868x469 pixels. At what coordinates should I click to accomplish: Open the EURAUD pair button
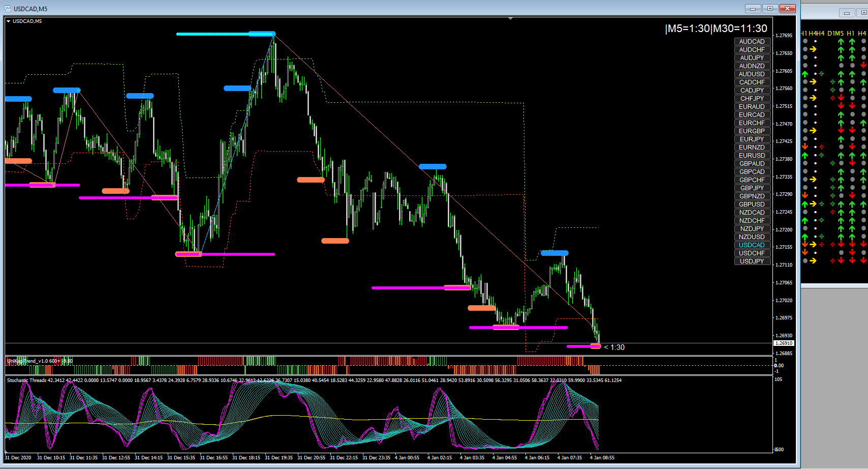pos(752,107)
